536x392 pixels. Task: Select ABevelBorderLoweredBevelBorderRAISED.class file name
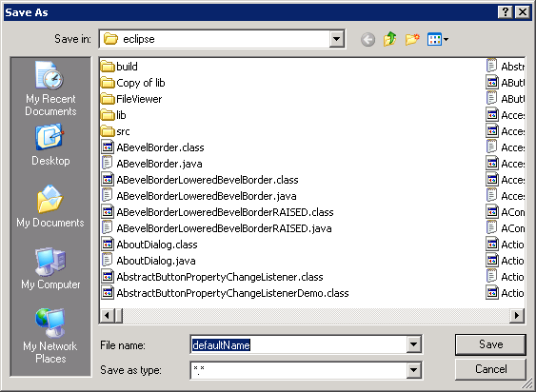[225, 212]
